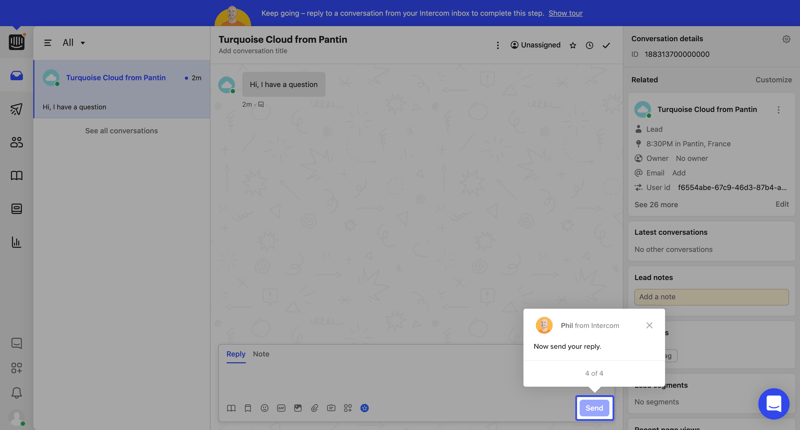Open the notifications bell icon

click(16, 393)
